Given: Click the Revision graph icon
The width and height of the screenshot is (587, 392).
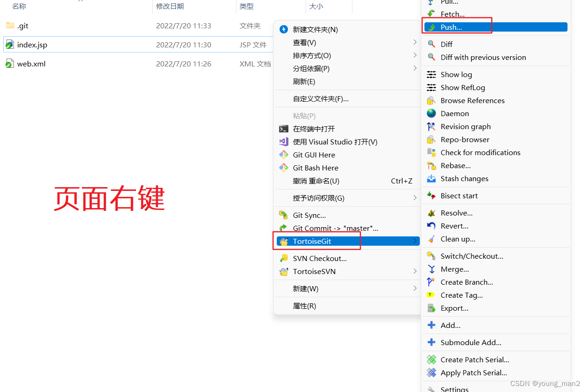Looking at the screenshot, I should click(431, 126).
